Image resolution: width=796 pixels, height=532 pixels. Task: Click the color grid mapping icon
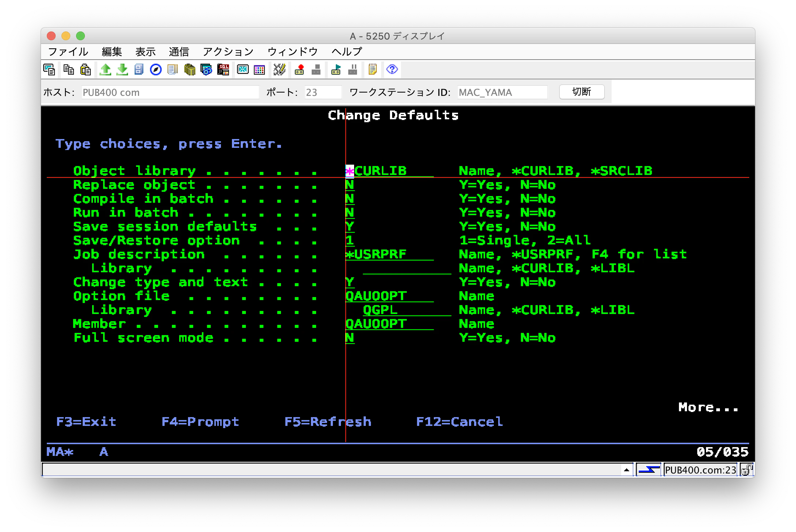[259, 70]
